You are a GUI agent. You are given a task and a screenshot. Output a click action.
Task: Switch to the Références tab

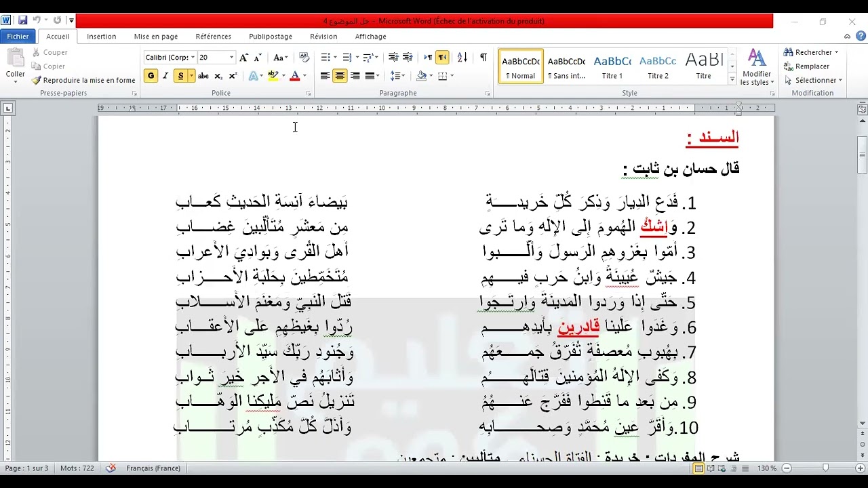pos(214,37)
